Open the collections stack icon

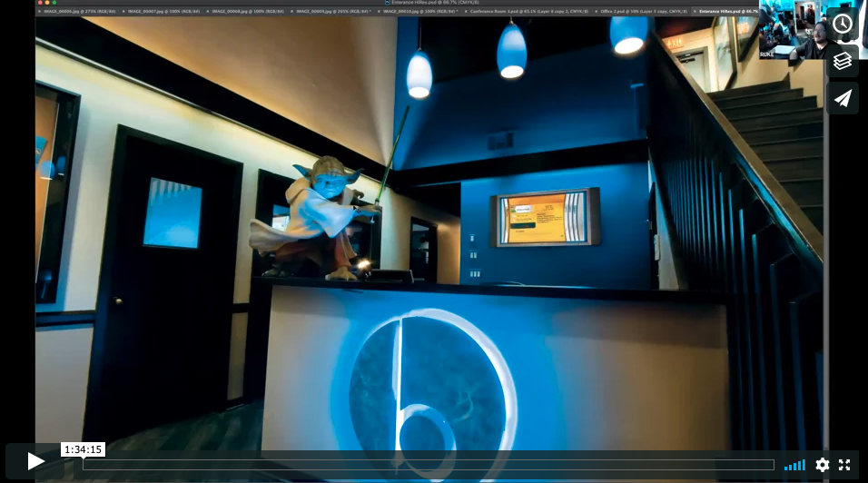(x=843, y=61)
